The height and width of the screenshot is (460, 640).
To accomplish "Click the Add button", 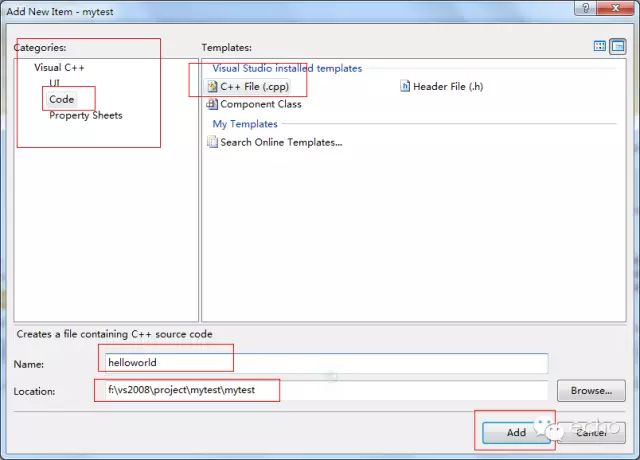I will [x=516, y=433].
